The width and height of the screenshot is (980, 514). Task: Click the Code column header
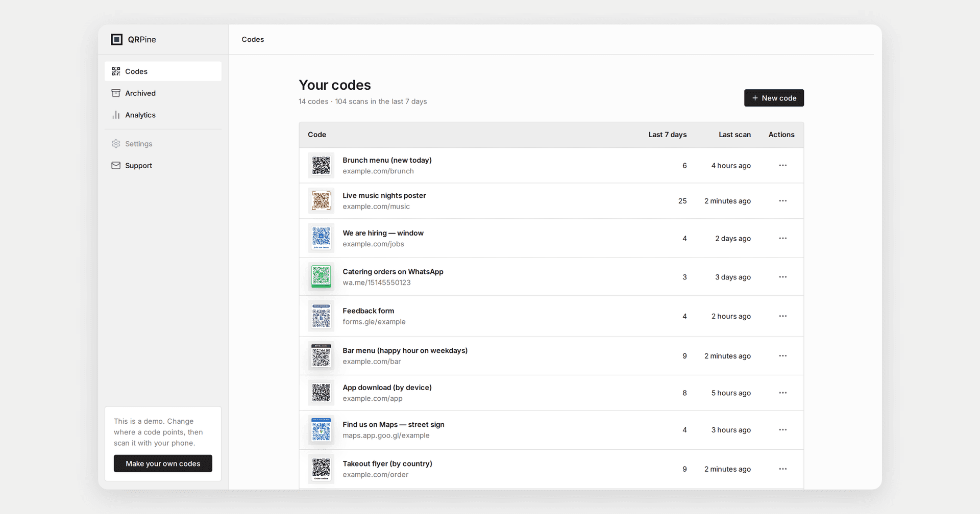click(x=317, y=135)
